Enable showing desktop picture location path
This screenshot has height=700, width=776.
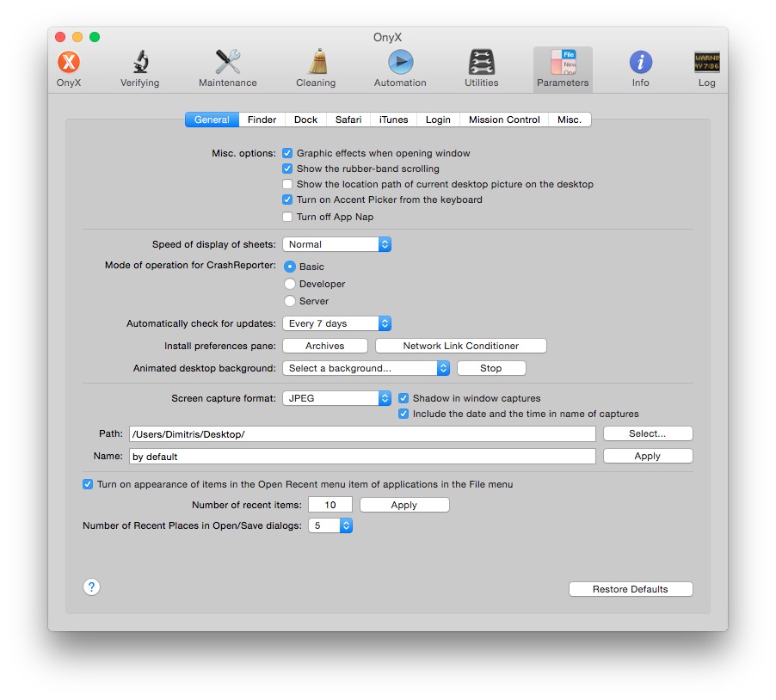pyautogui.click(x=287, y=184)
